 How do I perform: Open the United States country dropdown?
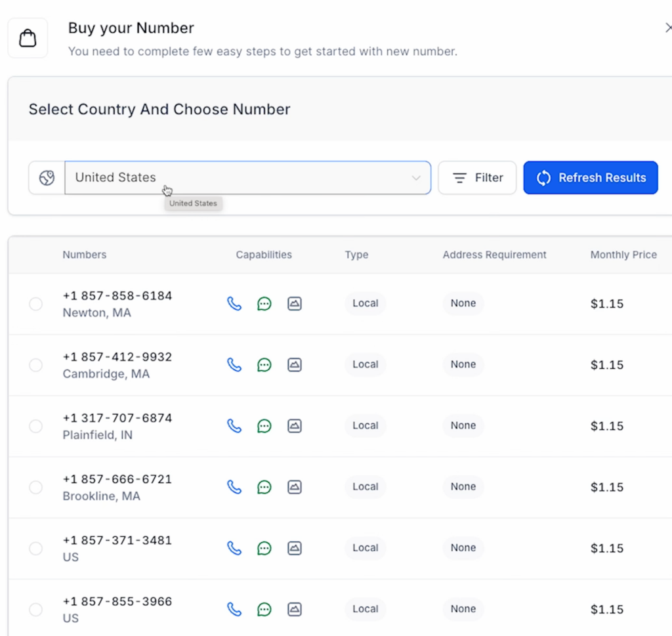[247, 177]
